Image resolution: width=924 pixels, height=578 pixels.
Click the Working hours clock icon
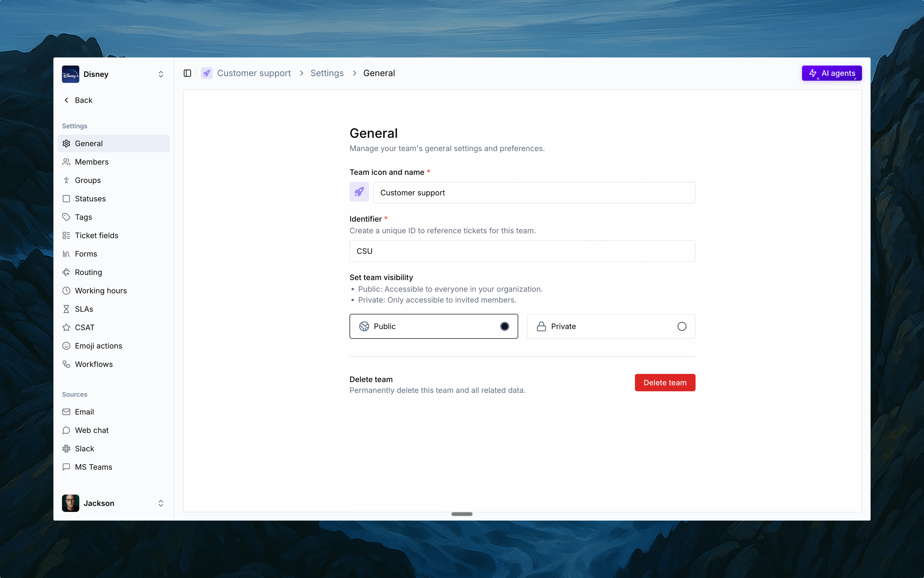coord(66,291)
